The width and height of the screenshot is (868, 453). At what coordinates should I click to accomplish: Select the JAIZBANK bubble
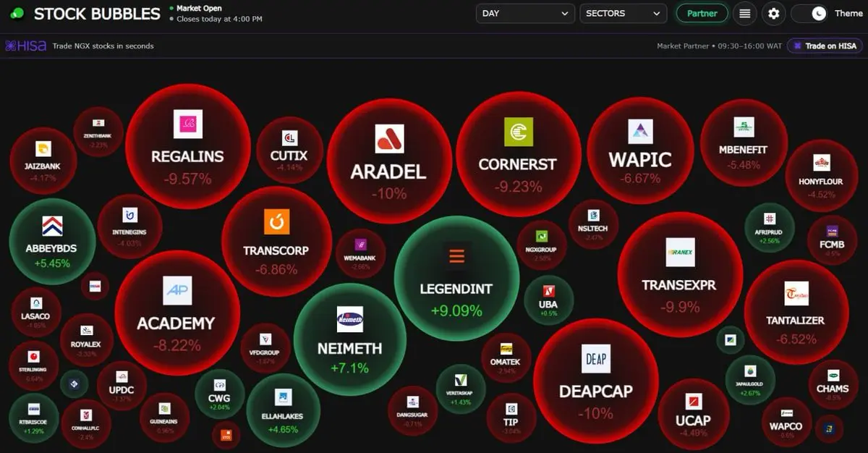(x=42, y=161)
